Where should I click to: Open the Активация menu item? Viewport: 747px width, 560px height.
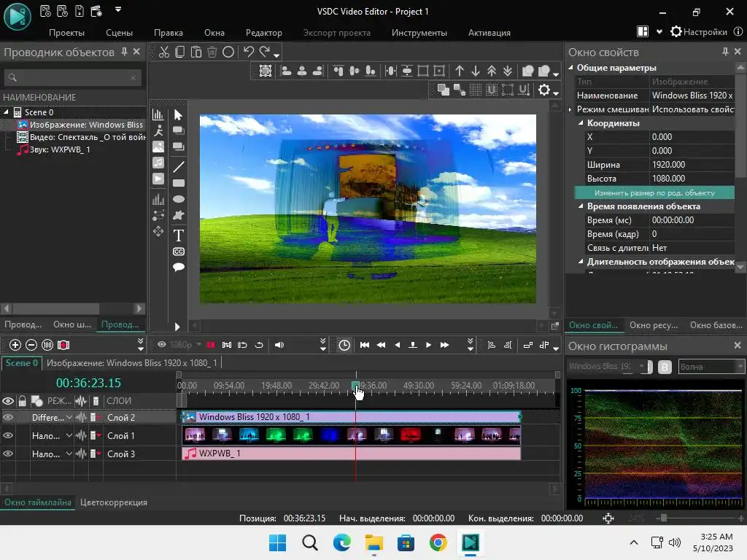pyautogui.click(x=489, y=32)
